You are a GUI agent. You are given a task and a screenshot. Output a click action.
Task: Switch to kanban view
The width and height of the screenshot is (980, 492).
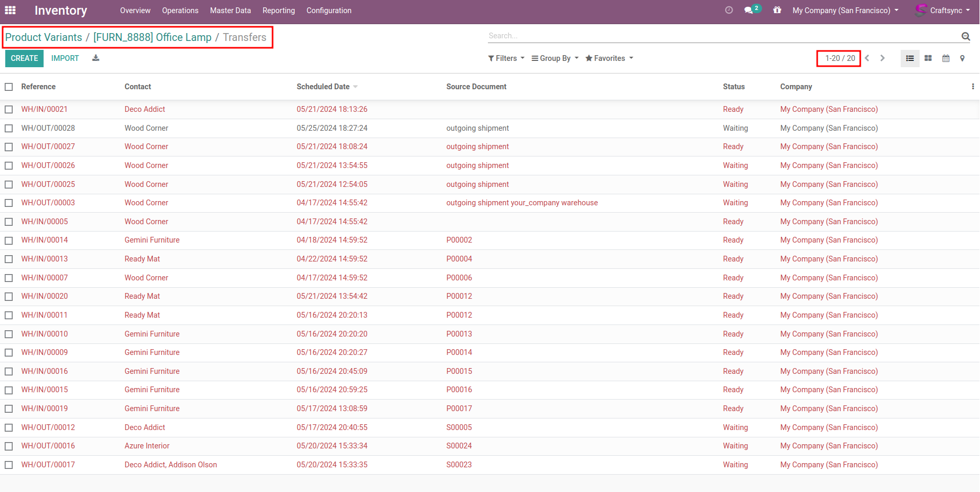pyautogui.click(x=928, y=58)
